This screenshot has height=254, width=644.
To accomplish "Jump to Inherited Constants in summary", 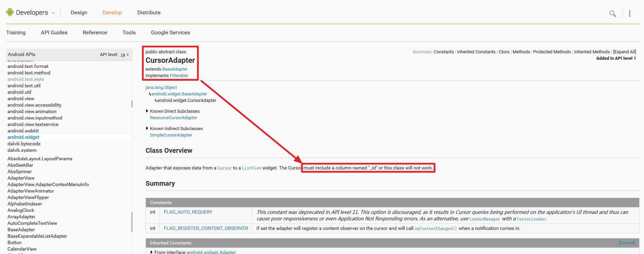I will point(476,52).
